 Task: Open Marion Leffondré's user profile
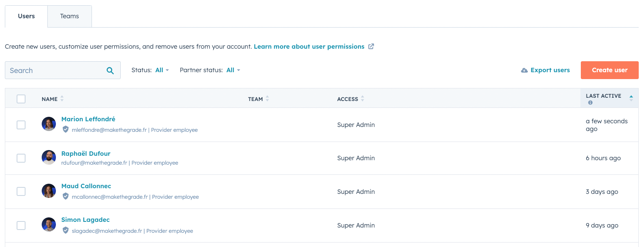88,119
